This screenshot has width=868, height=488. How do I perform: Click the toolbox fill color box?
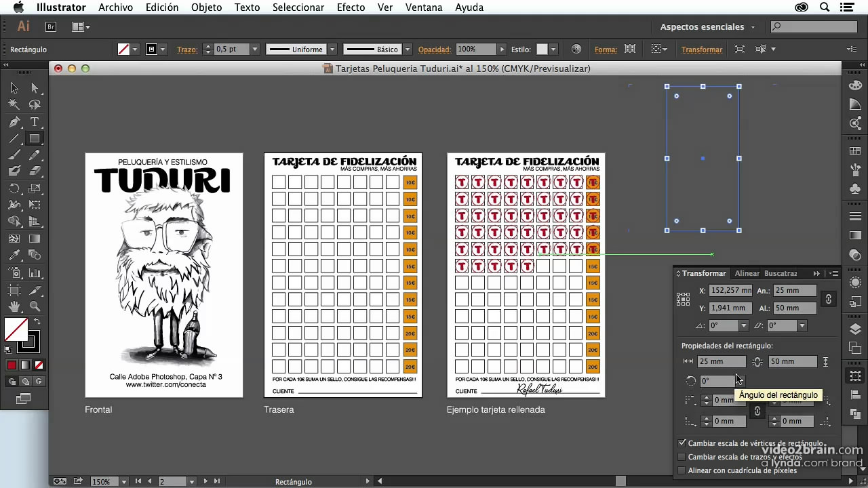tap(16, 329)
